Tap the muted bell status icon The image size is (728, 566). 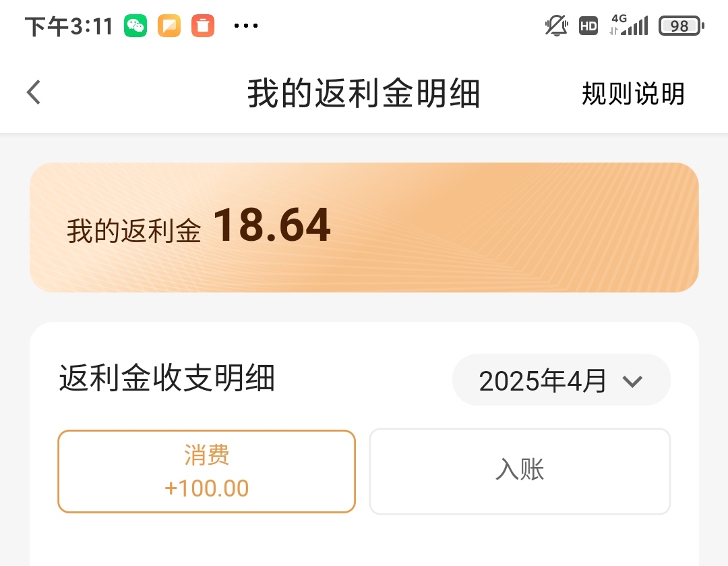click(x=556, y=26)
